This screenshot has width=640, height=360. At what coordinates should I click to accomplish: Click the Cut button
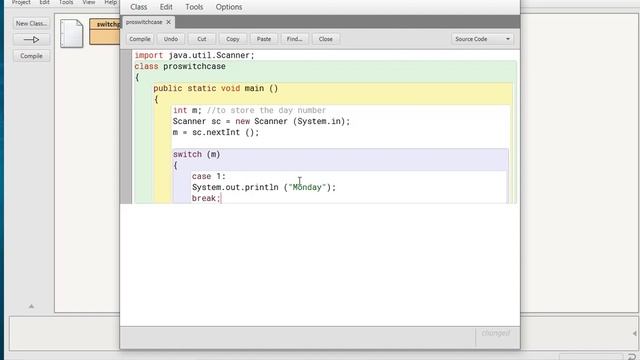click(202, 39)
